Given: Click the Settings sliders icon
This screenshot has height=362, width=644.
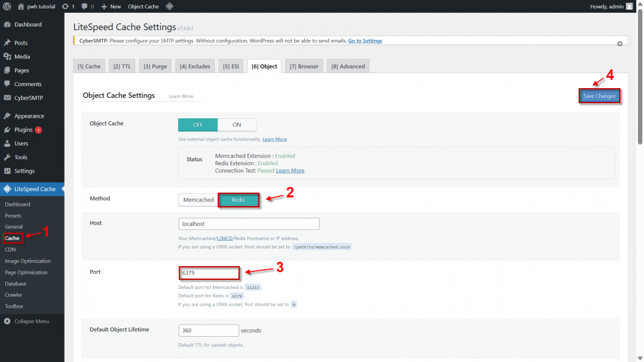Looking at the screenshot, I should (x=7, y=171).
